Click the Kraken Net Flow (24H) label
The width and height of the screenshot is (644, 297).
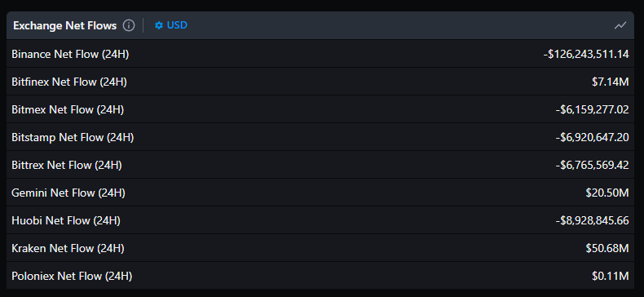coord(68,249)
